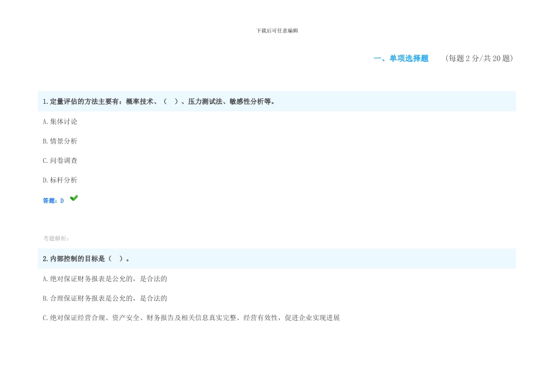Click question 1 header about 定量评估的方法

(276, 101)
